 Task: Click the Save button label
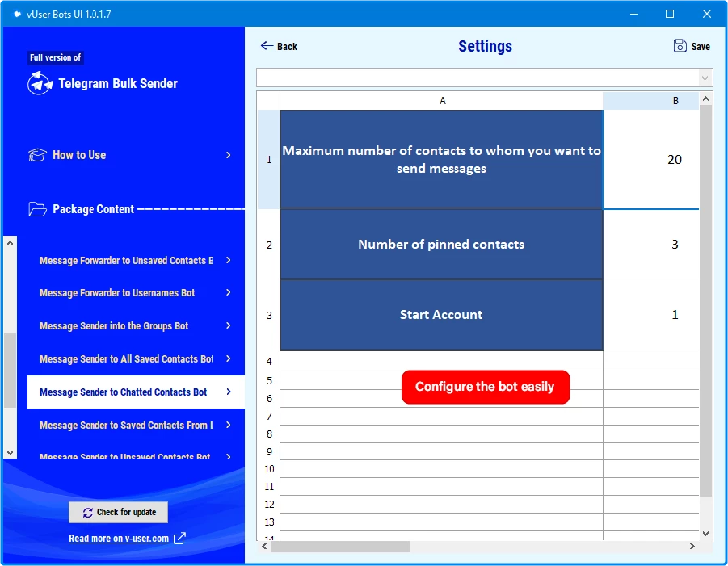[x=701, y=46]
